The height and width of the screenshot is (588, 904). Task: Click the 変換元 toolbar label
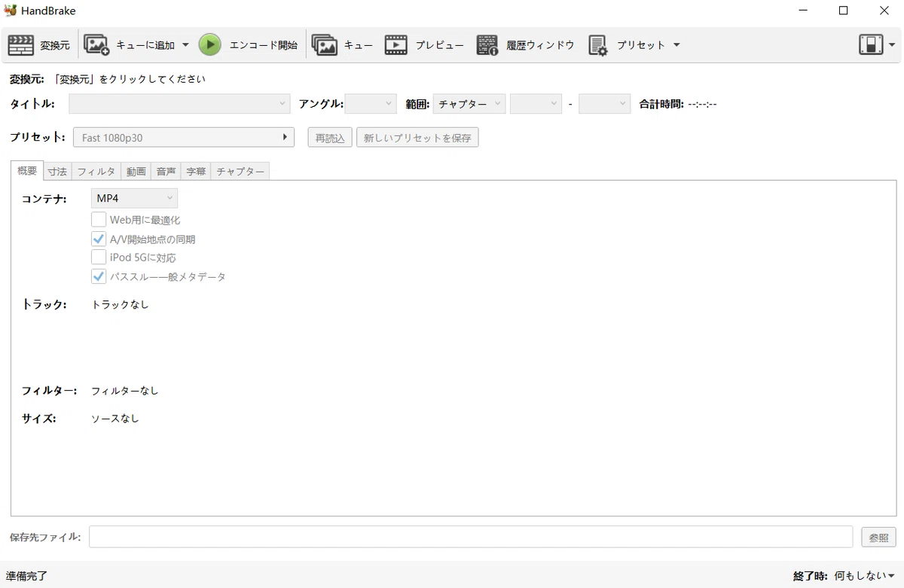(x=55, y=45)
